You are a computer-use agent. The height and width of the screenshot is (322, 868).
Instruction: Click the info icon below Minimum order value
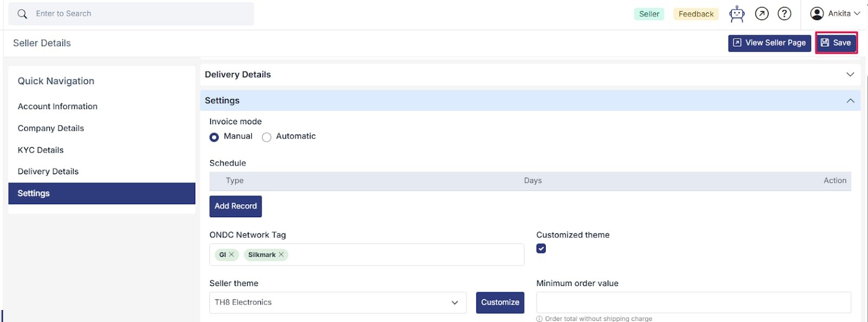[539, 319]
